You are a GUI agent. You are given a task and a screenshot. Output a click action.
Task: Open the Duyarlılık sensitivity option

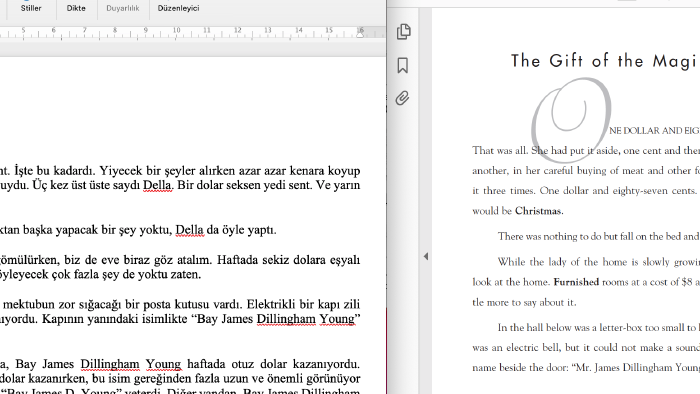123,8
